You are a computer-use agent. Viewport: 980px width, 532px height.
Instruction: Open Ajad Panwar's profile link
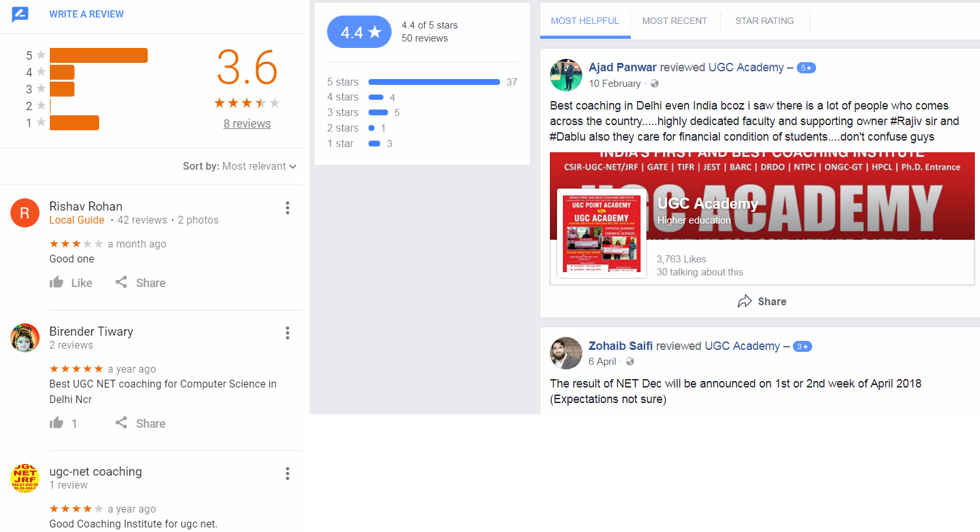(622, 67)
